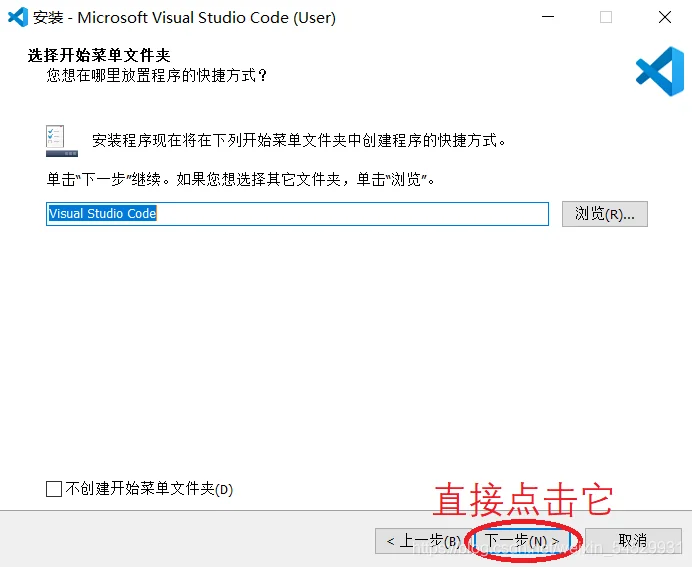Click the sentence starting "安装程序现在将在下列"

pos(299,141)
